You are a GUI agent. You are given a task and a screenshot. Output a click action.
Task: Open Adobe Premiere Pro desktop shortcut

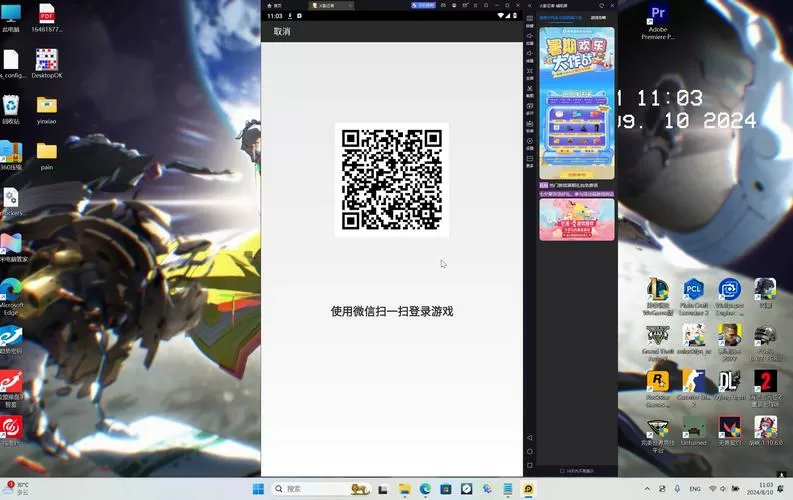pyautogui.click(x=657, y=21)
